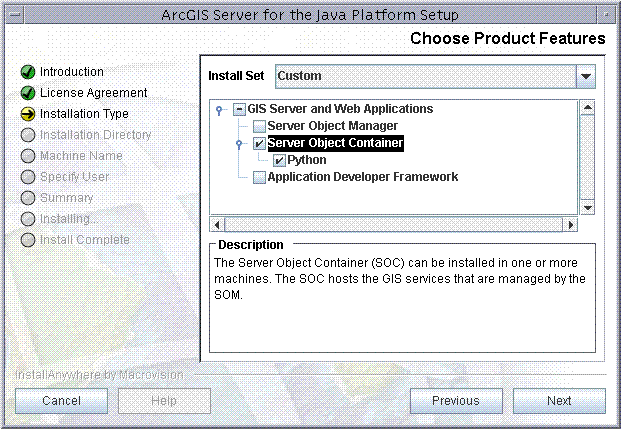Collapse the GIS Server and Web Applications node
Viewport: 621px width, 429px height.
pos(219,109)
